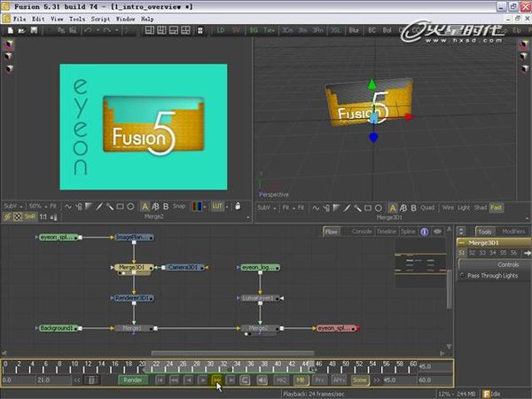
Task: Switch to the Console tab
Action: [362, 231]
